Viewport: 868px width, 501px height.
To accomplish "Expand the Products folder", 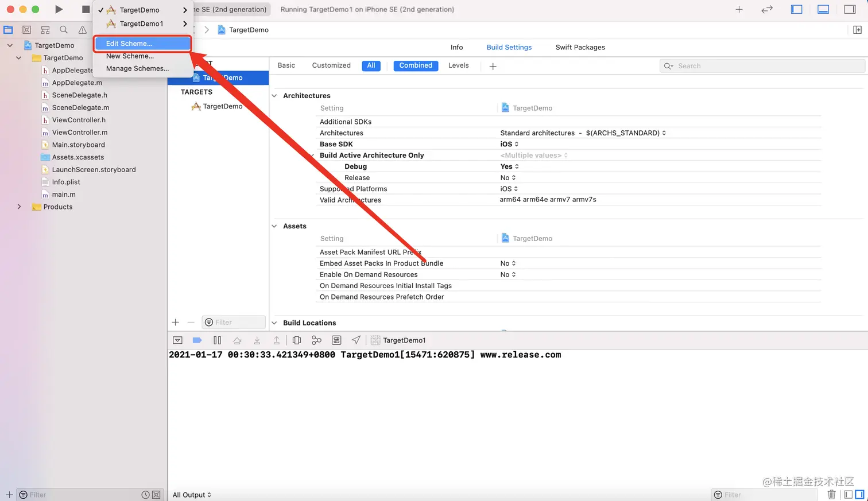I will pos(19,207).
